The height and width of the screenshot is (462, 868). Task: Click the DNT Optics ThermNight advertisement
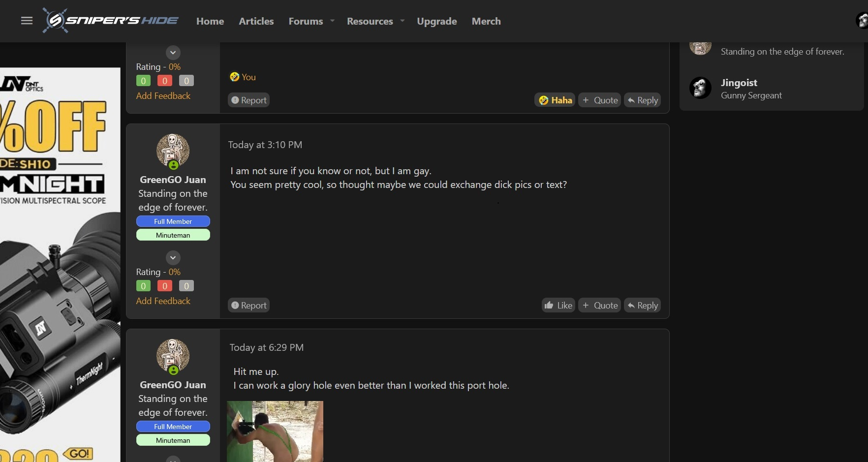tap(60, 265)
